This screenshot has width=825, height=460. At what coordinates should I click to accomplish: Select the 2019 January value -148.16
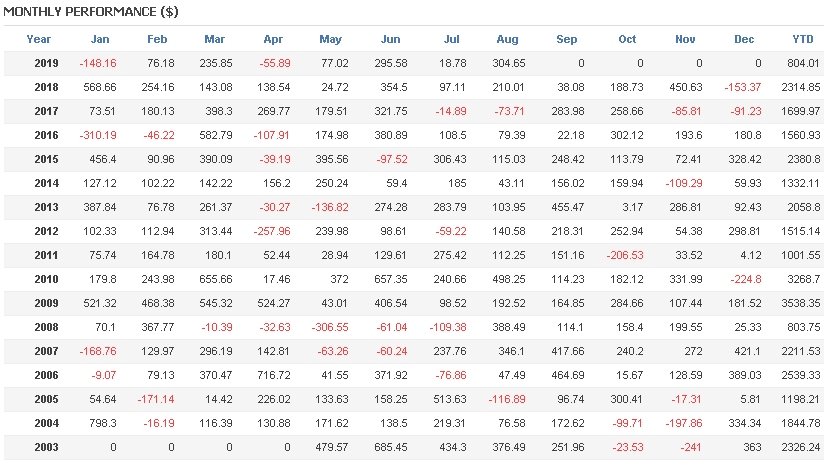(x=98, y=63)
